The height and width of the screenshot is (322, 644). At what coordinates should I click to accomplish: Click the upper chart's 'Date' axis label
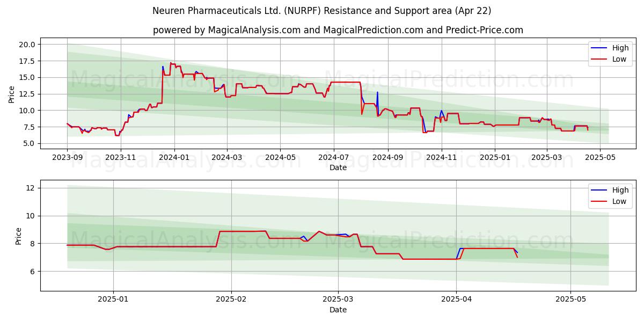tap(338, 167)
